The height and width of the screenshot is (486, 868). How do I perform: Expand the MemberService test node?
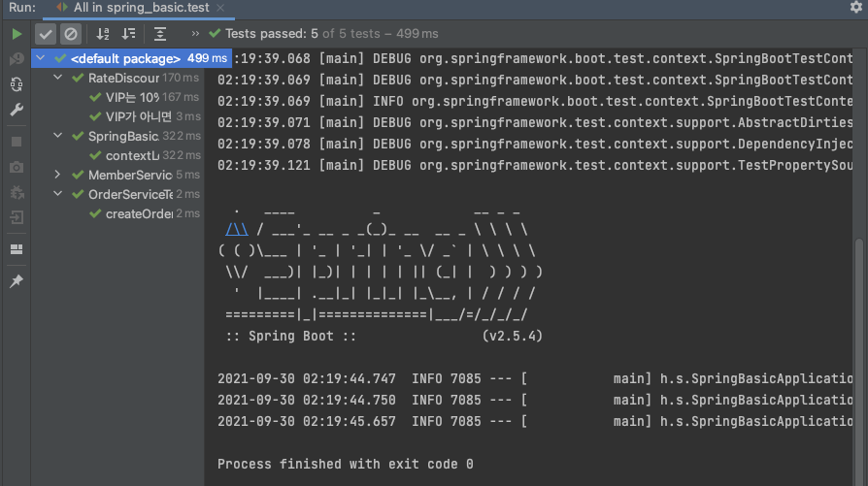pyautogui.click(x=57, y=175)
